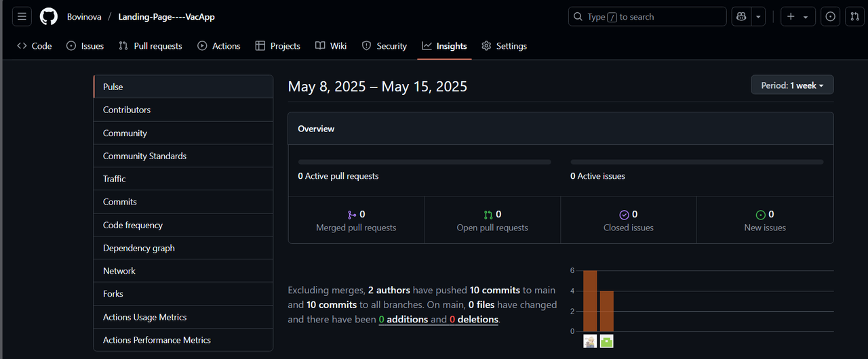Click the purple merged pull request icon
The height and width of the screenshot is (359, 868).
click(352, 215)
